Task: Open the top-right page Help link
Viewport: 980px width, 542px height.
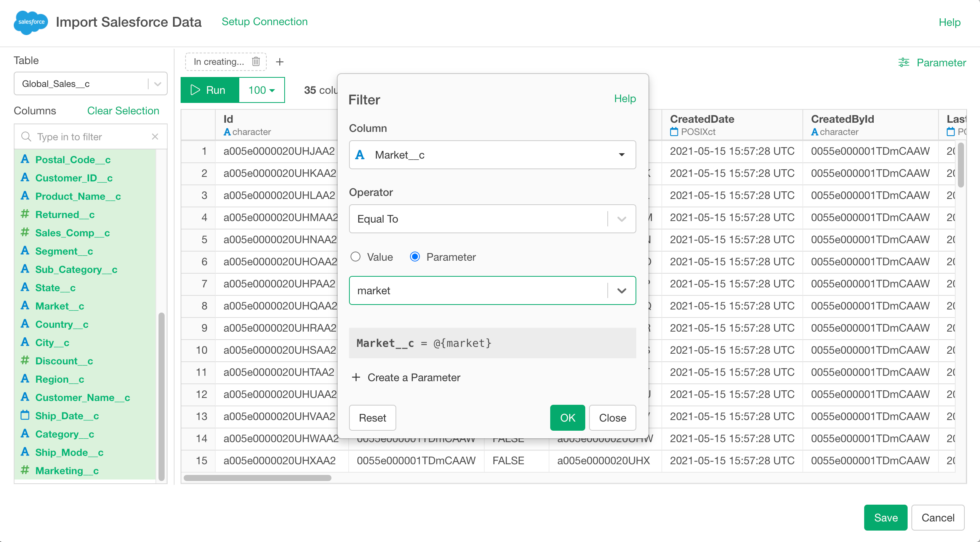Action: coord(950,22)
